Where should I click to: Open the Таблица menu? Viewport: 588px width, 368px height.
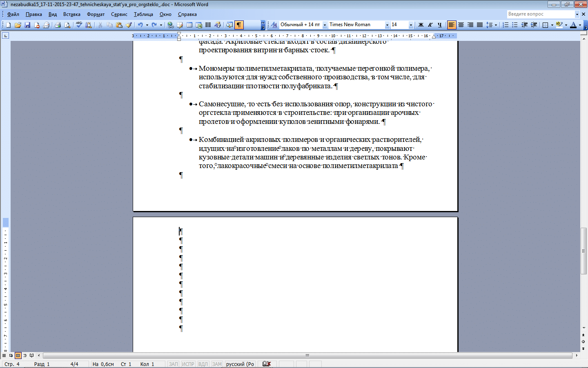[x=143, y=14]
